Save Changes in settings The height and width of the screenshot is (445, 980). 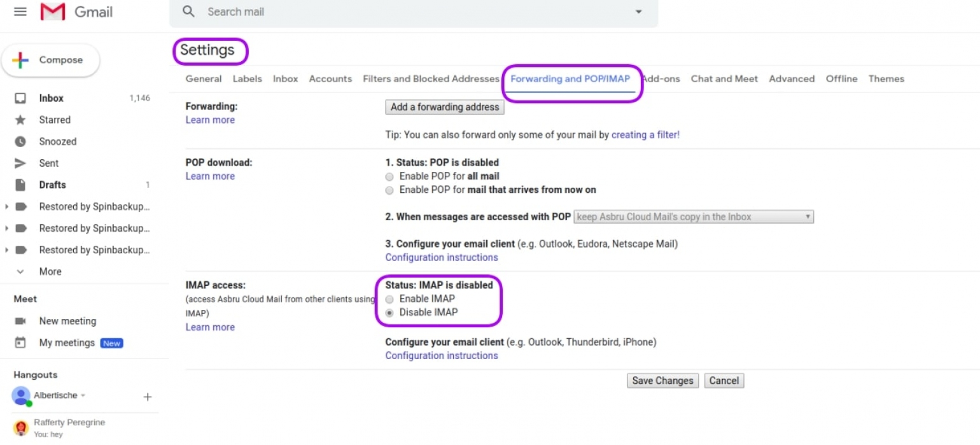click(662, 380)
